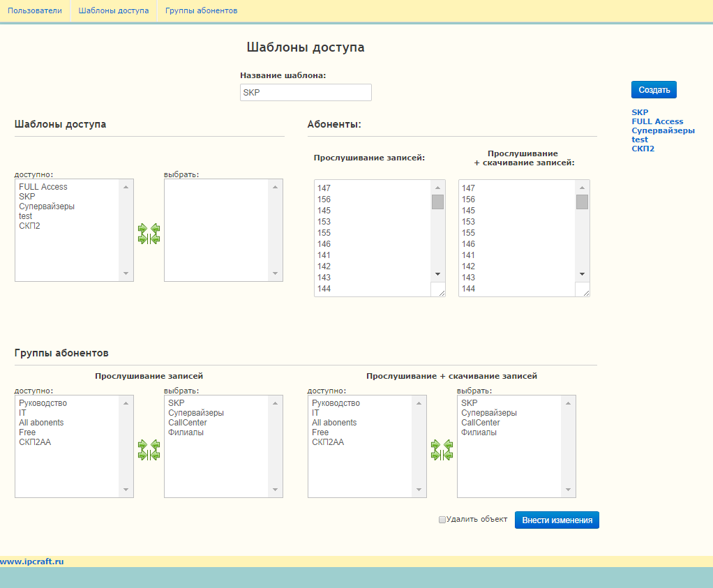Viewport: 713px width, 588px height.
Task: Click move-all-right barred arrow between access template lists
Action: [143, 239]
